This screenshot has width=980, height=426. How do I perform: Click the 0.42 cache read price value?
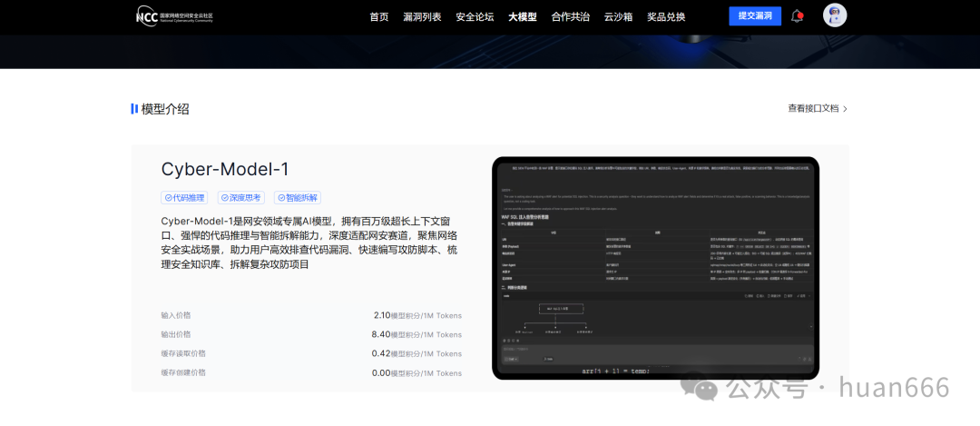tap(380, 353)
